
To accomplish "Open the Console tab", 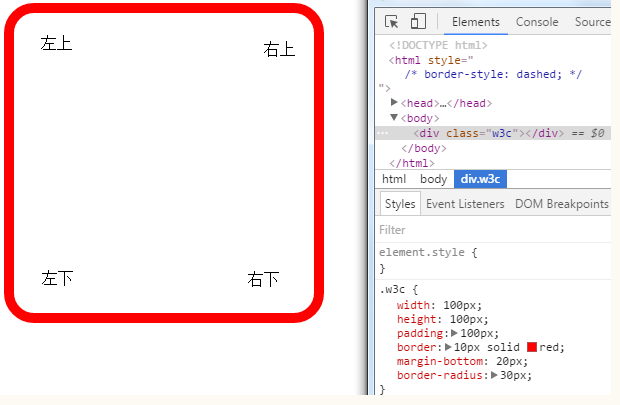I will coord(537,22).
